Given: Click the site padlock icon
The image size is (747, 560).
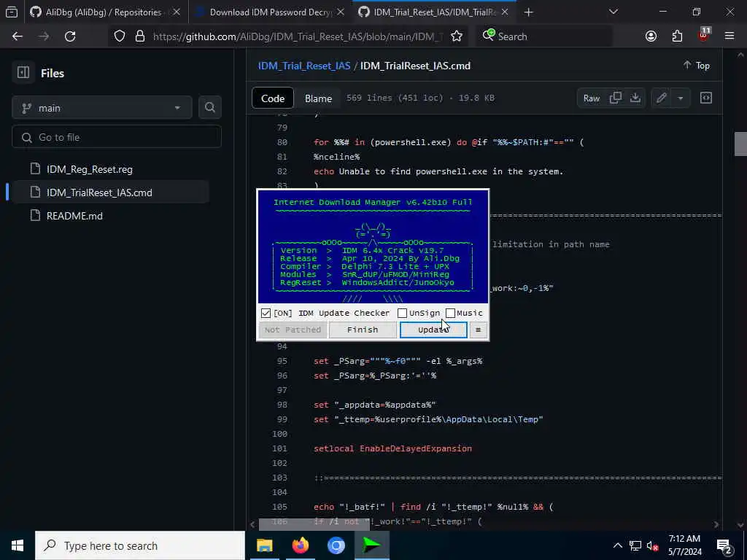Looking at the screenshot, I should [140, 36].
